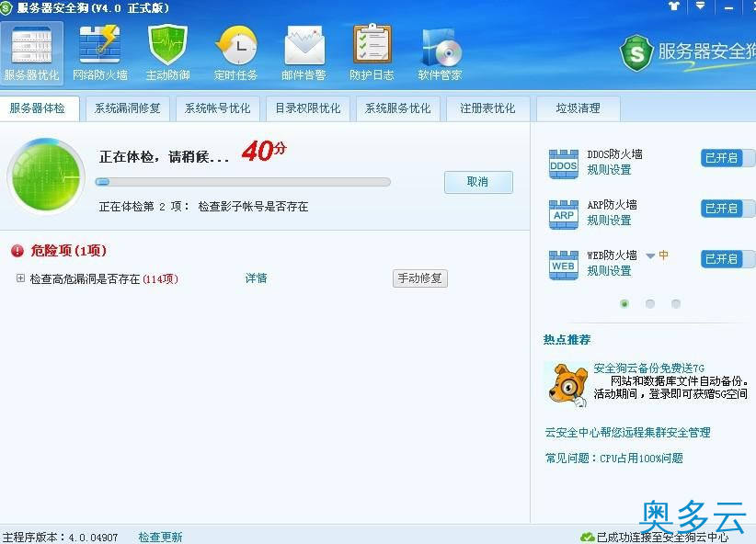Click the 中 level label beside WEB防火墙
756x544 pixels.
[664, 255]
